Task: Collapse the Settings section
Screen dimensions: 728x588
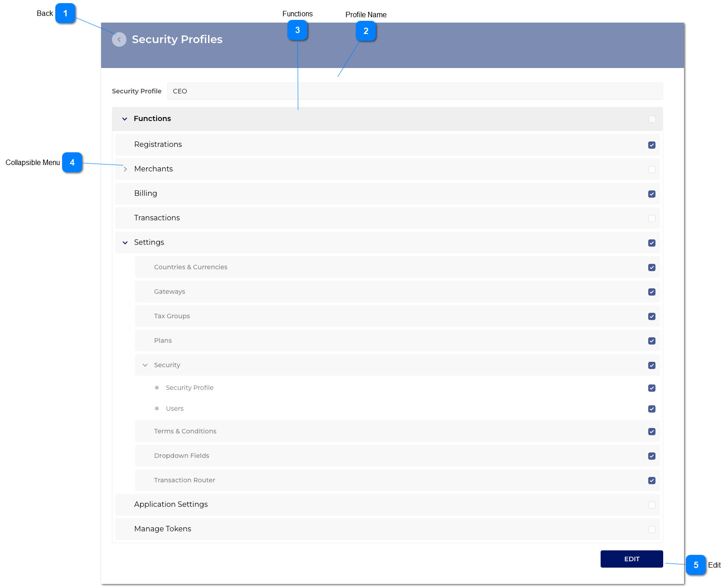Action: point(125,242)
